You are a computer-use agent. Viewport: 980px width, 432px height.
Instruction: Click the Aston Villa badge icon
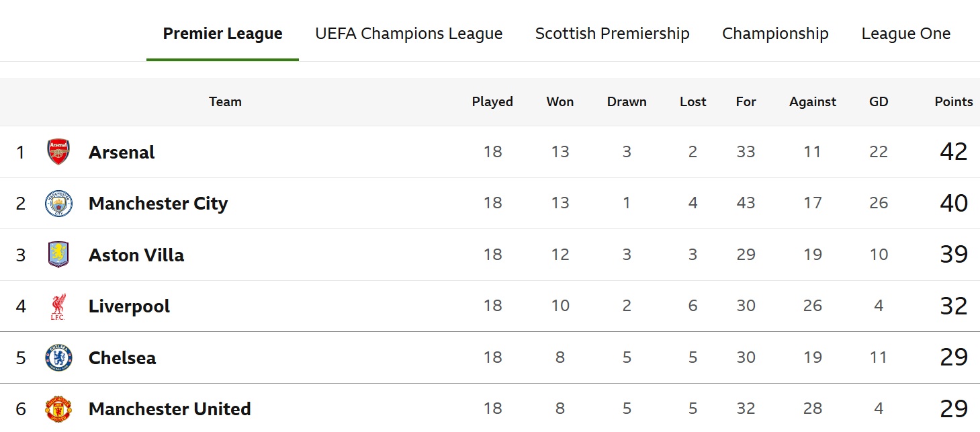[58, 255]
